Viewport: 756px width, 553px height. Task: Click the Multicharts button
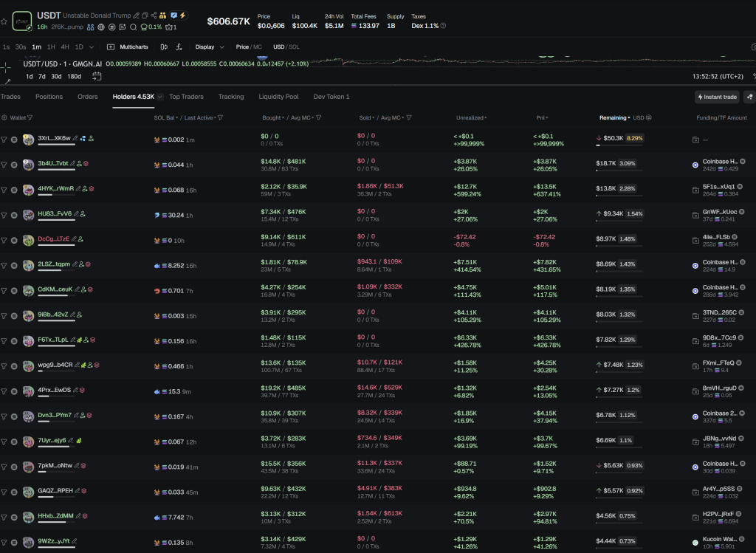128,47
